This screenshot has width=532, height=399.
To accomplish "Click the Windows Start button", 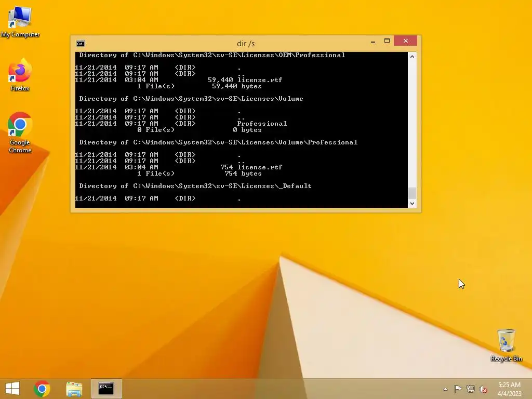I will point(12,389).
